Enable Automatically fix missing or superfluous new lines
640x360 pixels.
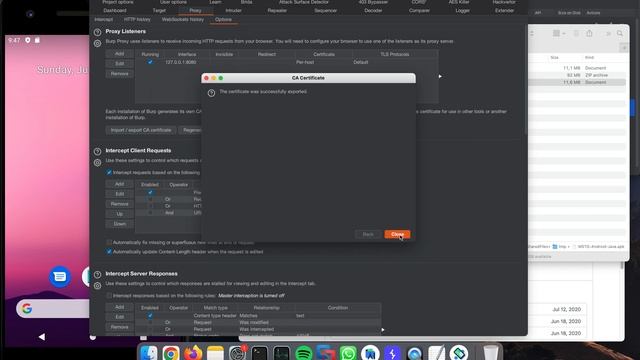point(109,242)
